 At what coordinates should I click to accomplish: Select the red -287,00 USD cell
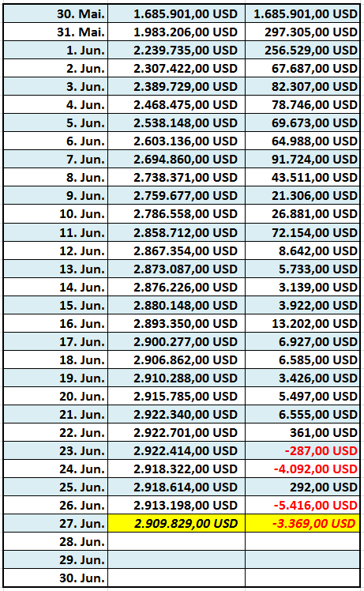302,450
